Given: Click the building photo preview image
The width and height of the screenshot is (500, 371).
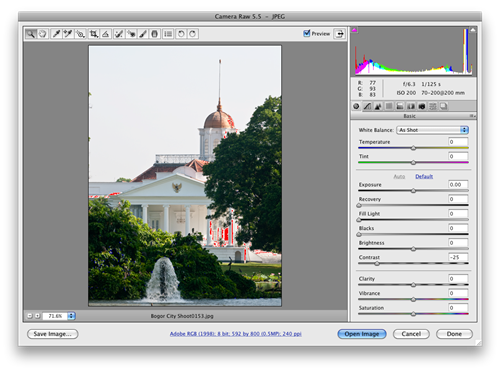Looking at the screenshot, I should pos(185,176).
